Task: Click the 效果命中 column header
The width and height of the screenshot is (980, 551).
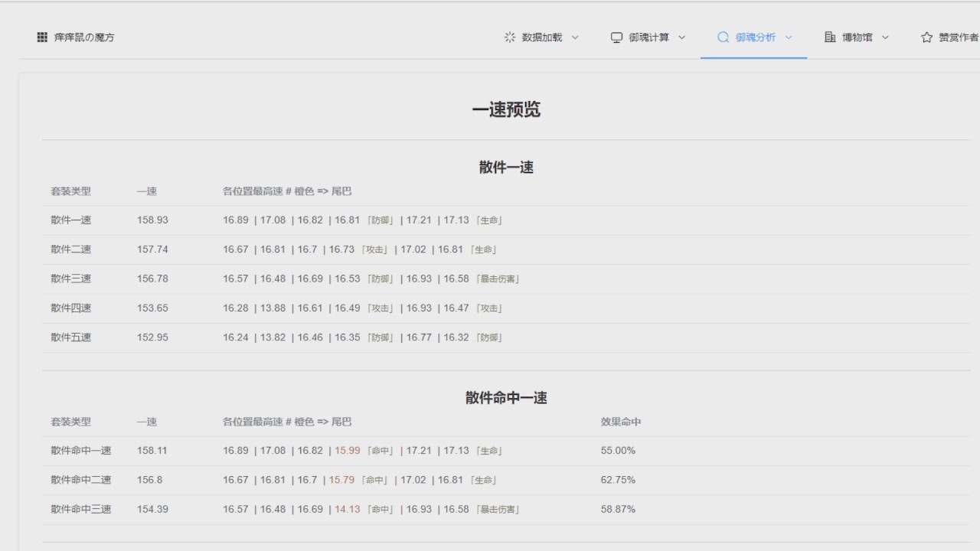Action: tap(621, 422)
